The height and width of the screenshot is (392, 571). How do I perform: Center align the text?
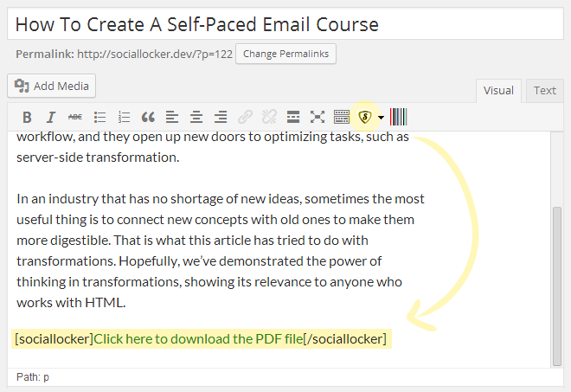tap(196, 117)
